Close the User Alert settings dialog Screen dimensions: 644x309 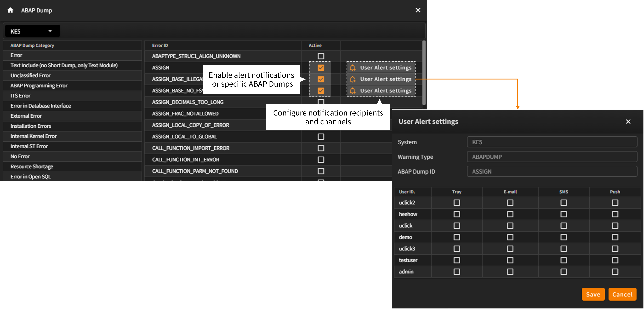coord(628,122)
